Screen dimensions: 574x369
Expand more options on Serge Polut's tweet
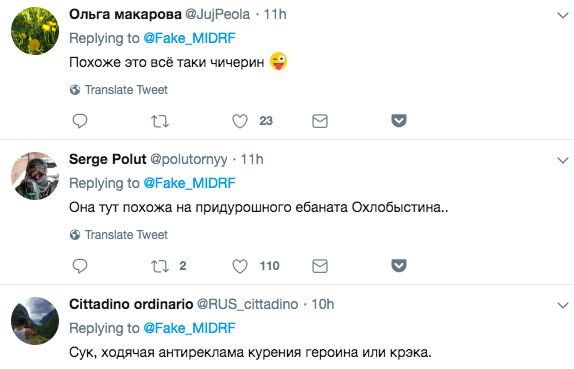(562, 160)
